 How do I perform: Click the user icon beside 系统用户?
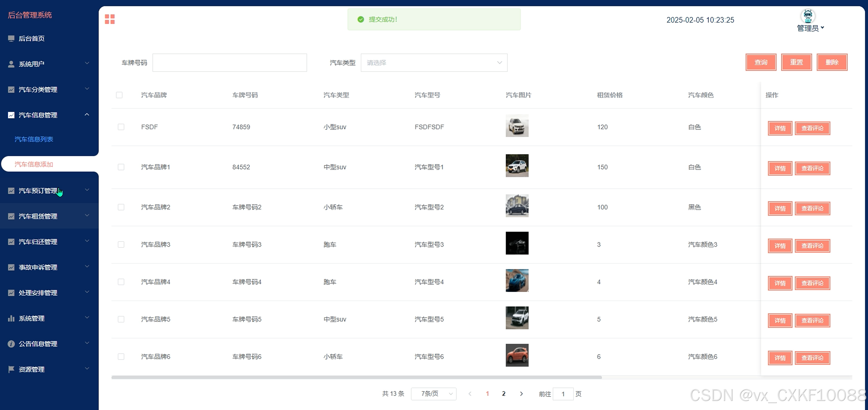11,64
